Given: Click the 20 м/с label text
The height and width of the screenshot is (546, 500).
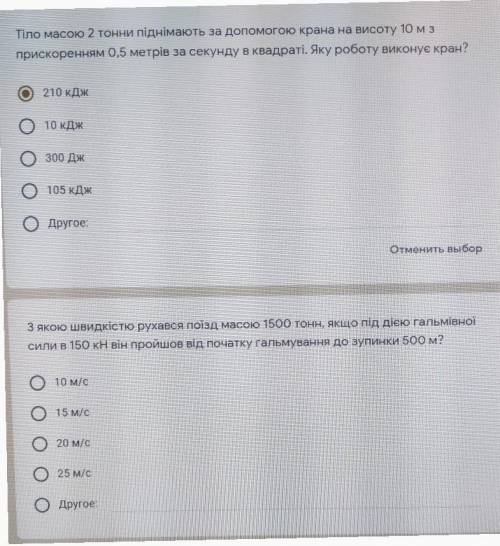Looking at the screenshot, I should click(x=73, y=443).
